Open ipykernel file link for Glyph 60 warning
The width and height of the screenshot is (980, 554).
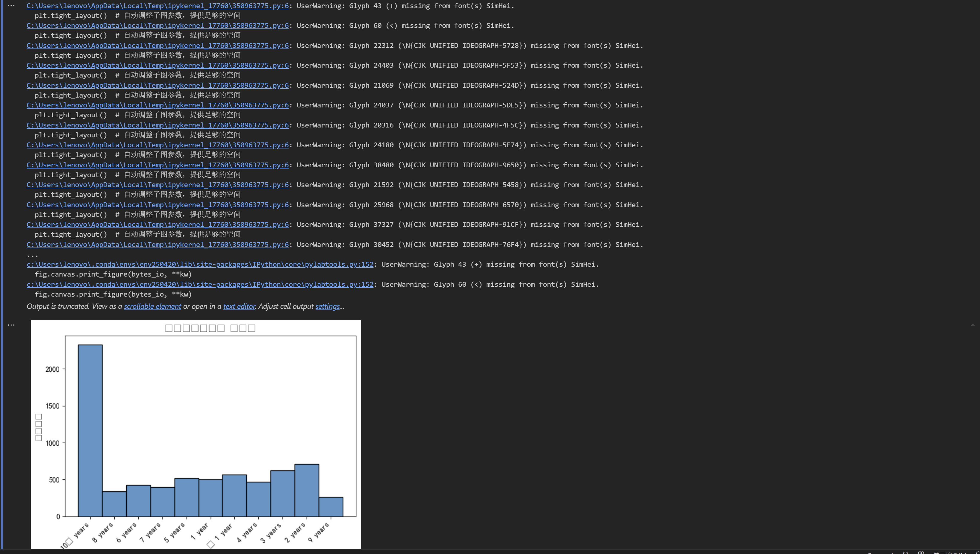(x=157, y=26)
